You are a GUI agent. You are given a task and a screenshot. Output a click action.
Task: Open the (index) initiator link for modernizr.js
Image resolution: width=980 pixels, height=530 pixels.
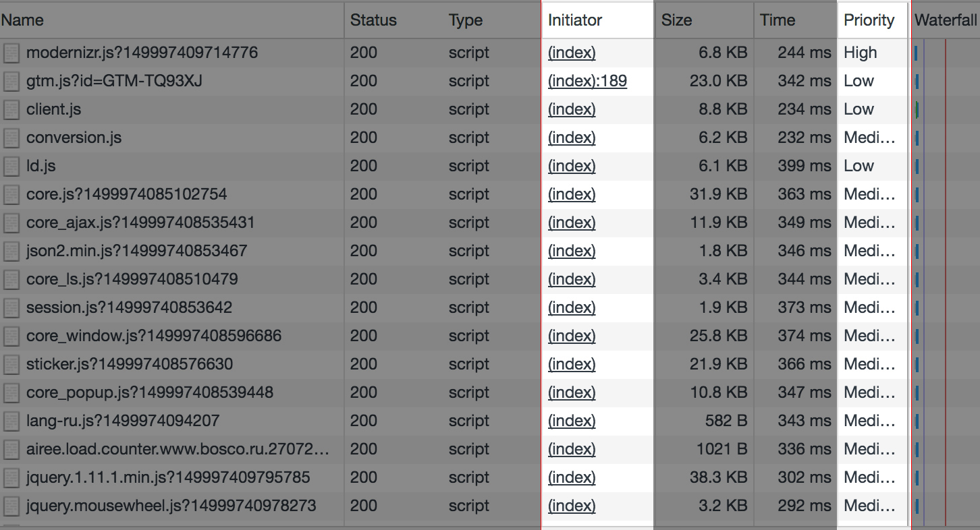tap(572, 53)
